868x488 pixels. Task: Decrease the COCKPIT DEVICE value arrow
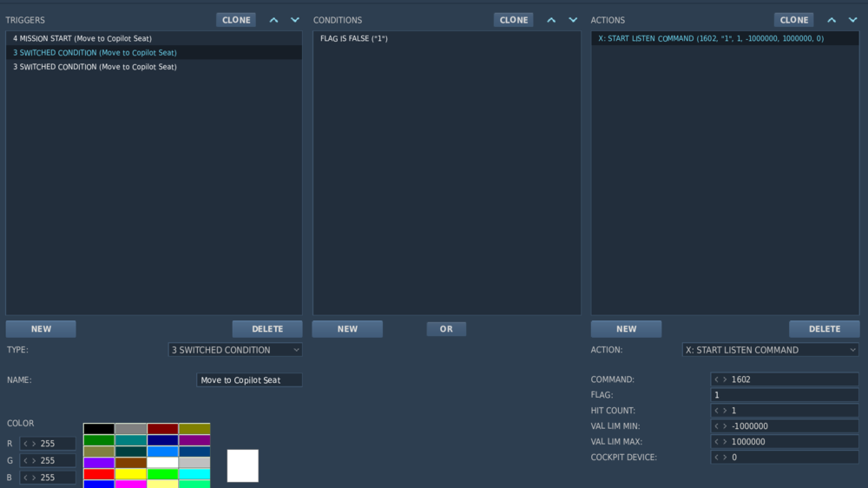tap(716, 457)
